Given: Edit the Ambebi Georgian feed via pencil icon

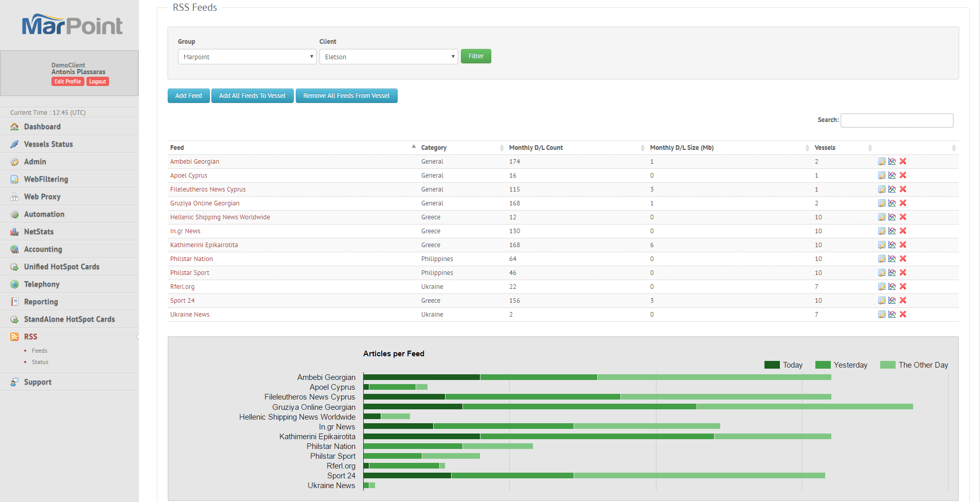Looking at the screenshot, I should click(882, 162).
